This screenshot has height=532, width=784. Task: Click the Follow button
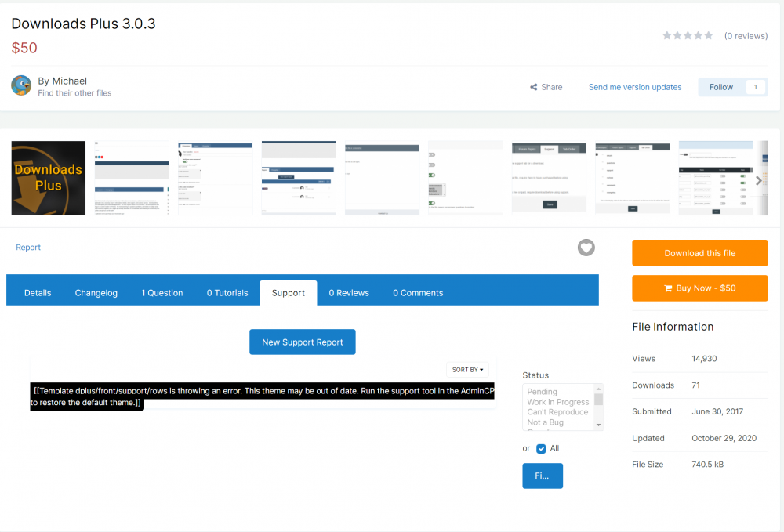721,87
